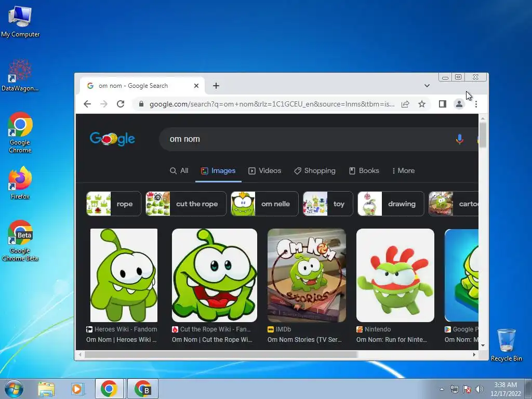
Task: Close the om nom - Google Search tab
Action: pyautogui.click(x=196, y=86)
